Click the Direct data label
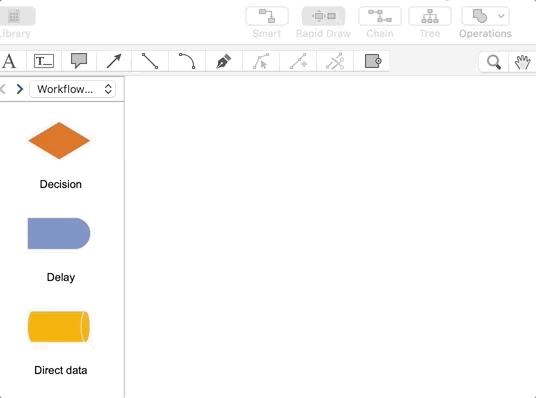 pos(61,370)
